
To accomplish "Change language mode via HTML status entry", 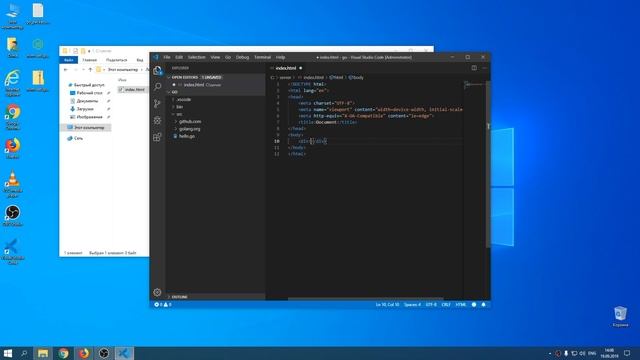I will [x=461, y=304].
